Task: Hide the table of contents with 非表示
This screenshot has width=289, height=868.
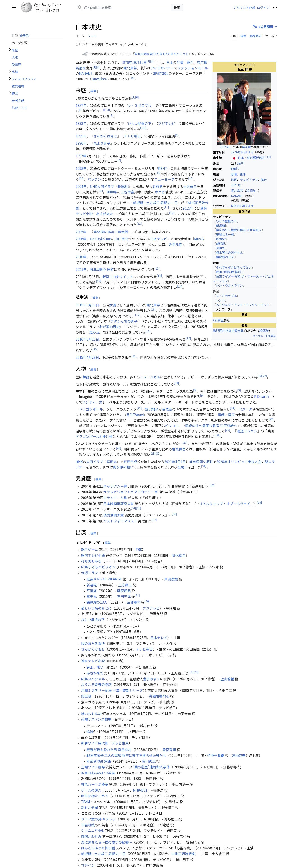Action: point(24,35)
